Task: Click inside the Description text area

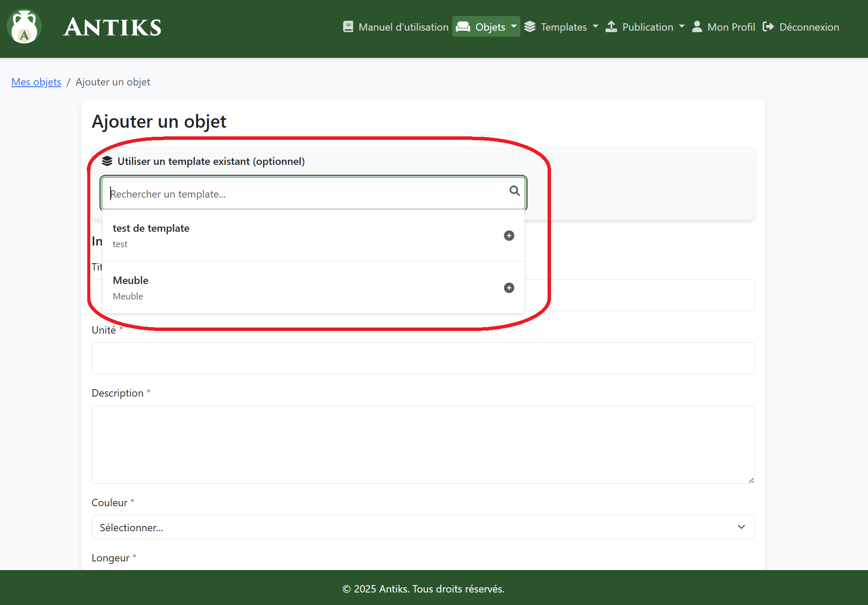Action: [423, 444]
